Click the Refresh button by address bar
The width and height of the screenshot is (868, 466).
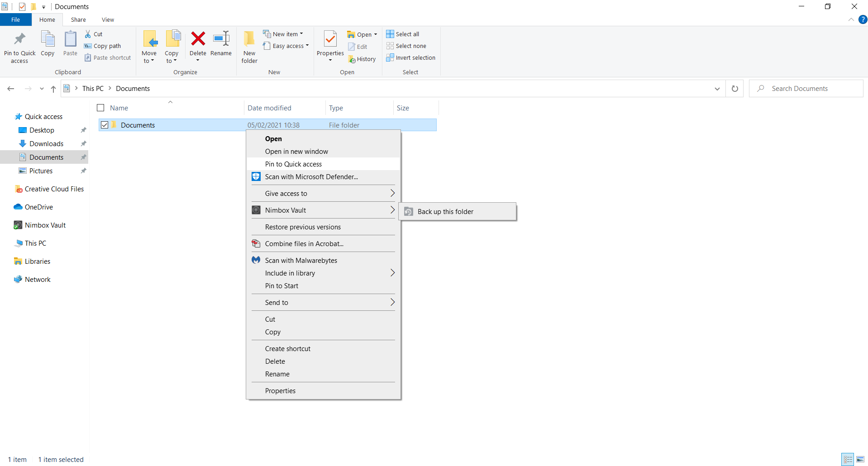tap(735, 89)
